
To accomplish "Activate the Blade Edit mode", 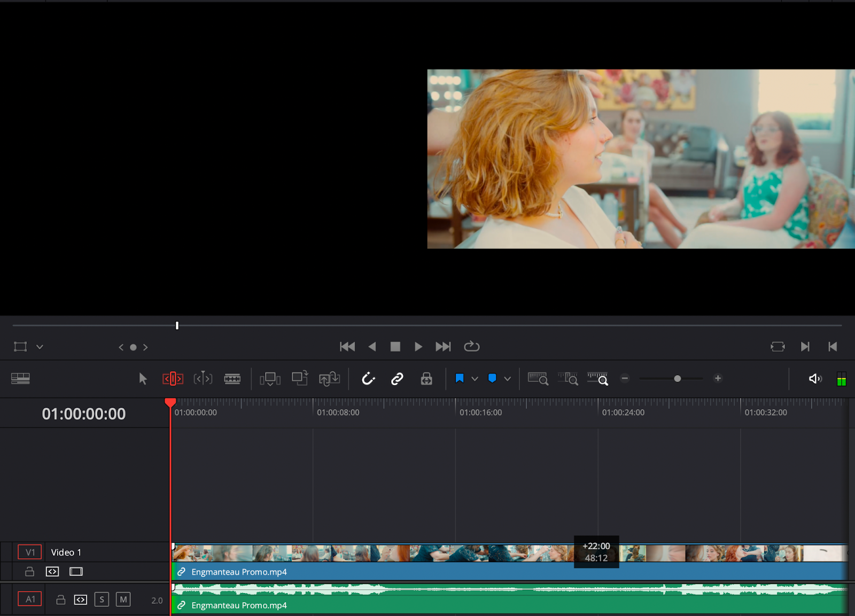I will pos(232,379).
